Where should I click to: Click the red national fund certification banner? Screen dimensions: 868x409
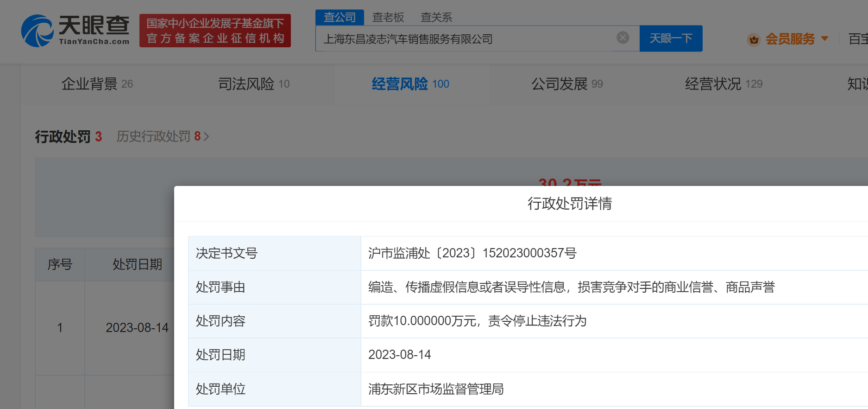(215, 31)
